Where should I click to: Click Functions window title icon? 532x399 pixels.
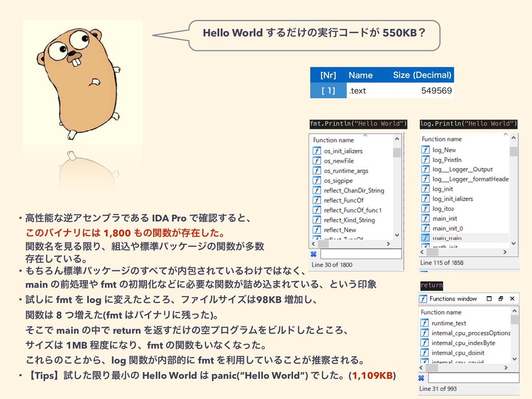click(x=423, y=299)
